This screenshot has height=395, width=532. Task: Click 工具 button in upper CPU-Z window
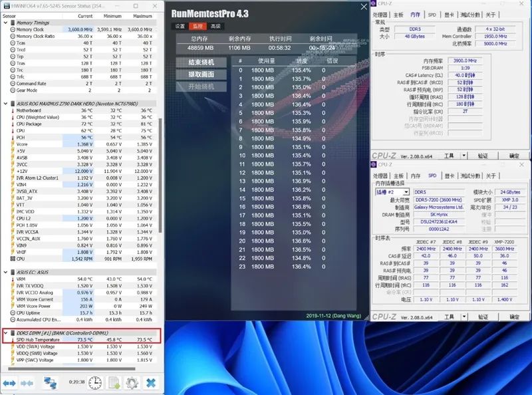[449, 156]
